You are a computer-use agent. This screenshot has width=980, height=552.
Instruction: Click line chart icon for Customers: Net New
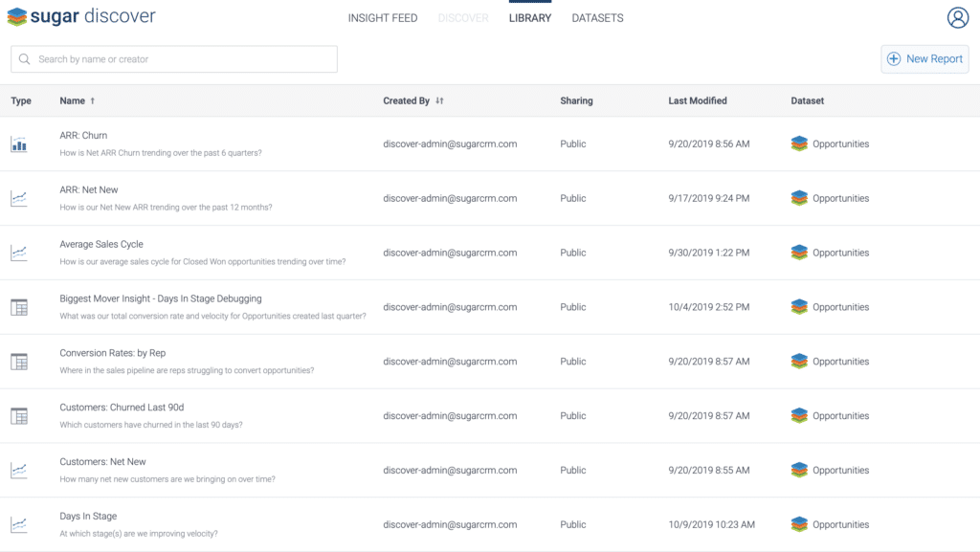pyautogui.click(x=19, y=470)
